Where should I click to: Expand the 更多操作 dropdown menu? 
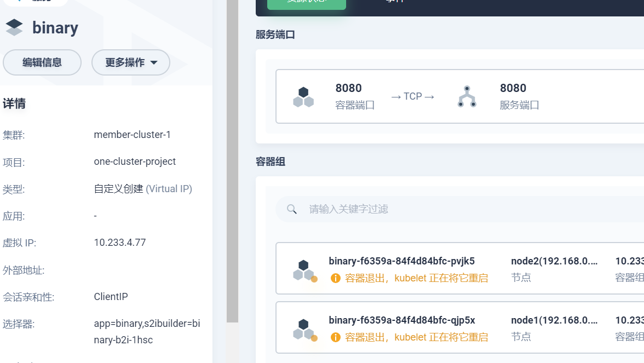point(130,62)
